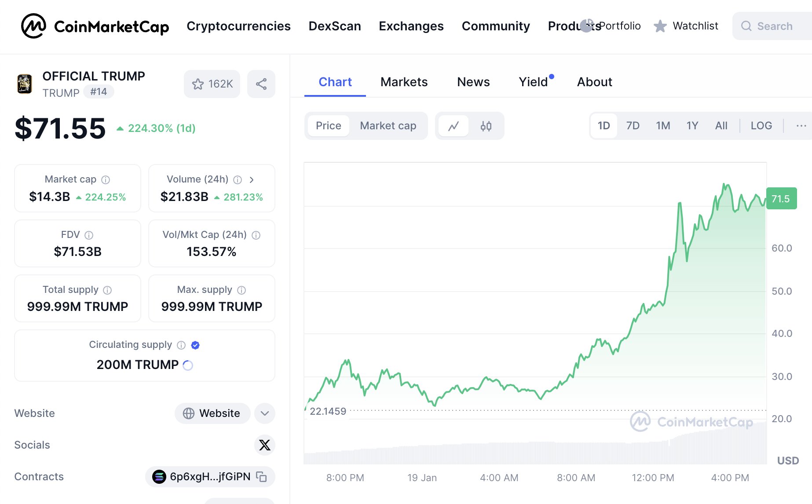Open the Volume (24h) details chevron

click(x=252, y=180)
